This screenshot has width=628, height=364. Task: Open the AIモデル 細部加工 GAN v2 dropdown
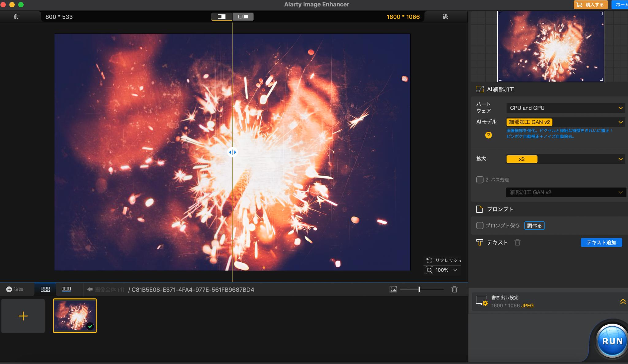click(566, 122)
